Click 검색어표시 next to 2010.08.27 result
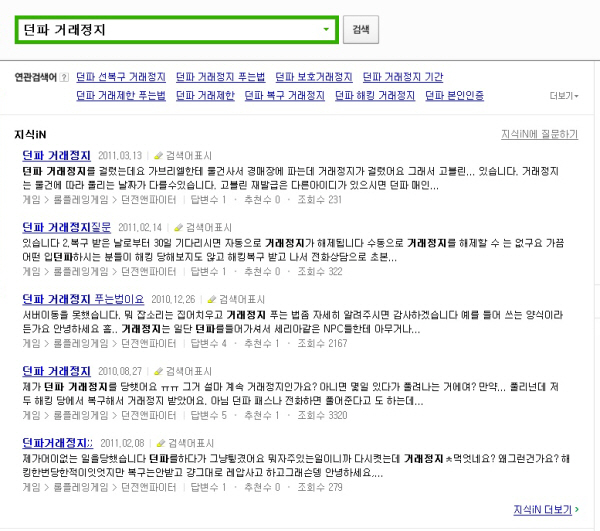This screenshot has width=600, height=531. [189, 371]
